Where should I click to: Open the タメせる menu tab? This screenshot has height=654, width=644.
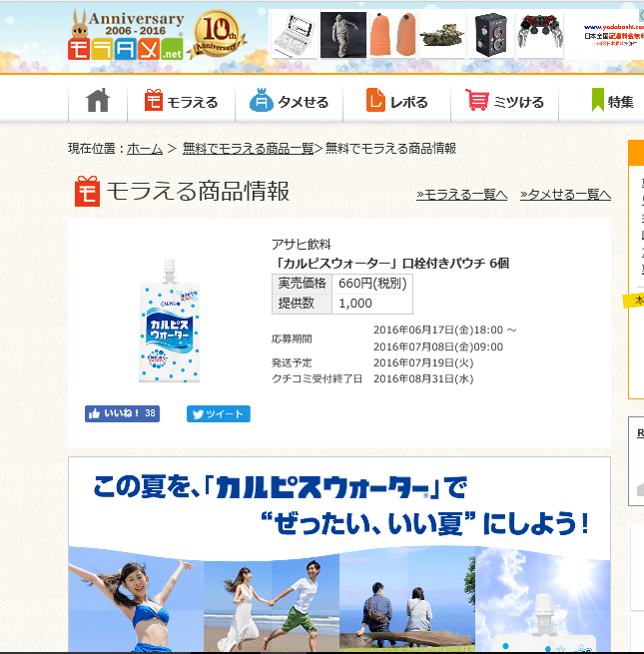point(289,101)
